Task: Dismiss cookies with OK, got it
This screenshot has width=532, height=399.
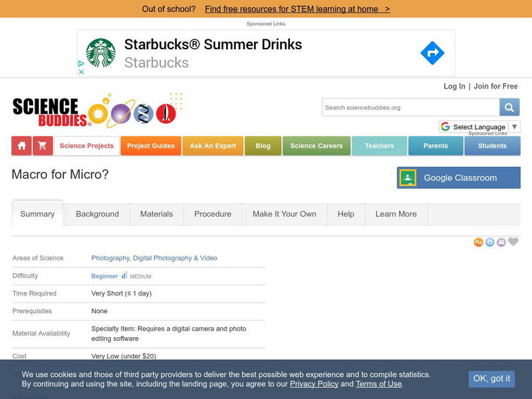Action: click(491, 378)
